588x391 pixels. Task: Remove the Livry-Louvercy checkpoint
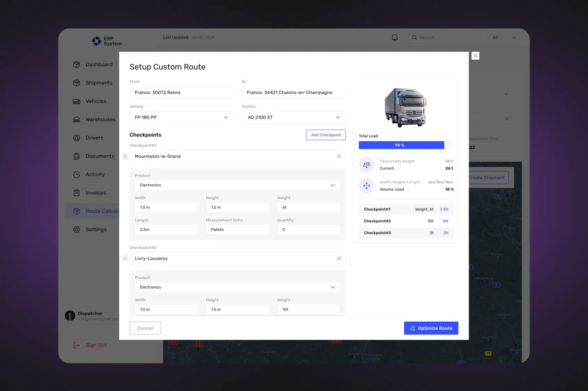click(339, 259)
